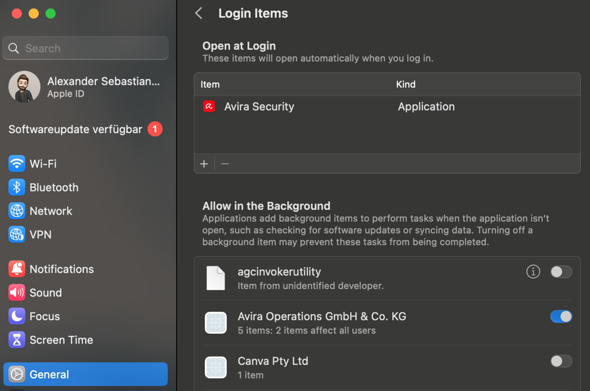Open Network settings label
Screen dimensions: 590x391
tap(51, 211)
